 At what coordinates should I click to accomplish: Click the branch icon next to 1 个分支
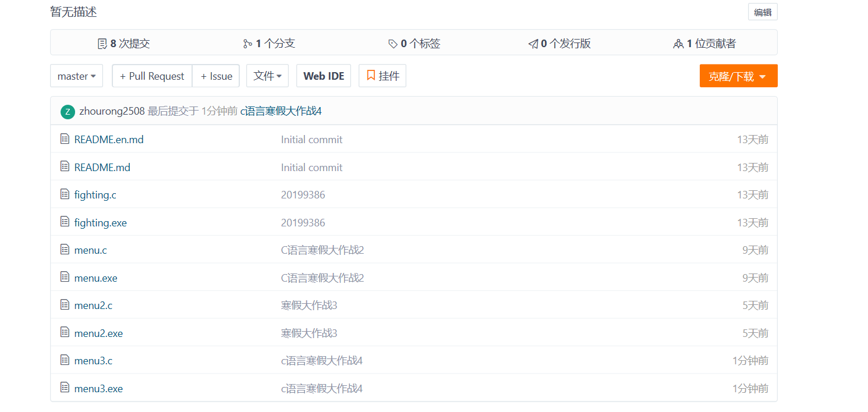pyautogui.click(x=247, y=44)
